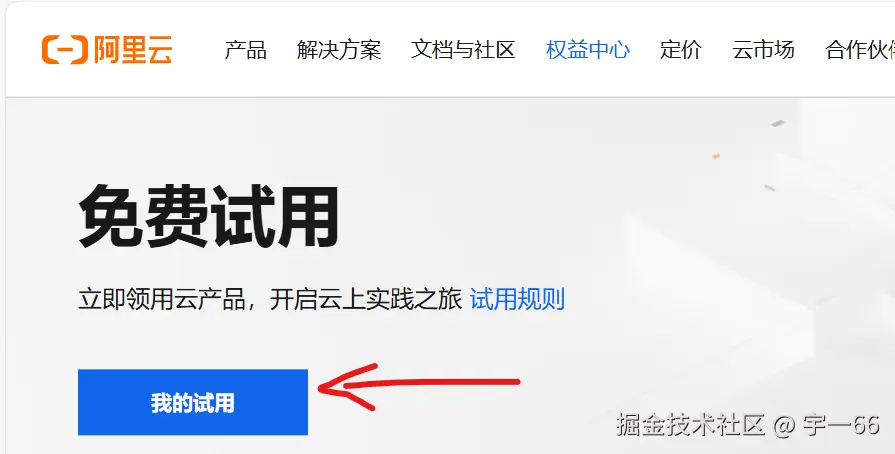Click the 免费试用 heading
This screenshot has height=454, width=895.
click(209, 216)
